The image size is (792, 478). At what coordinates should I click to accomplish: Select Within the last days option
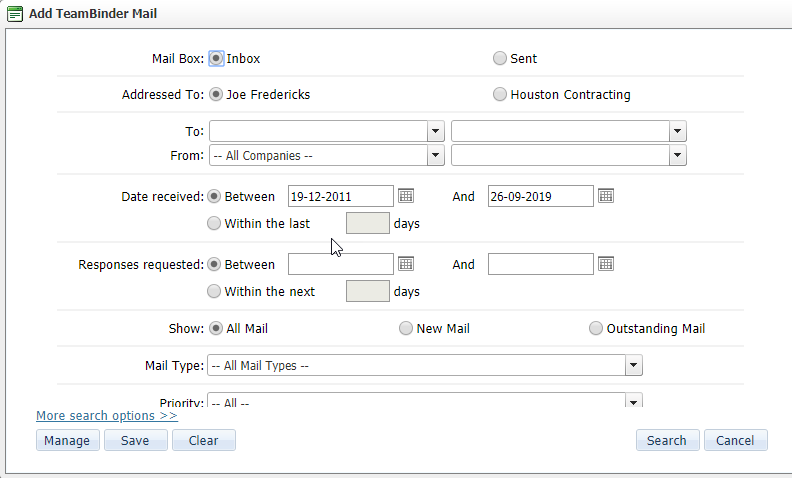pos(214,223)
